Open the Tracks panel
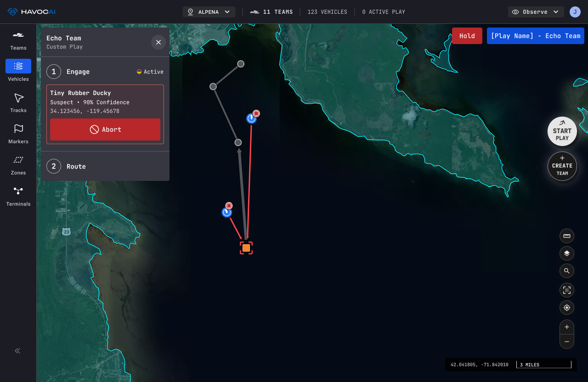Viewport: 588px width, 382px height. [18, 103]
